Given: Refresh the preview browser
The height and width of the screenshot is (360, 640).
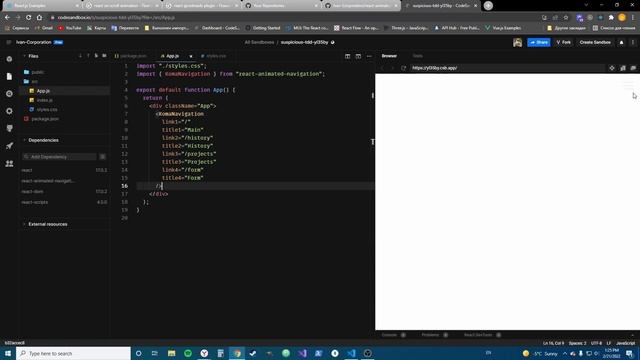Looking at the screenshot, I should [x=403, y=68].
